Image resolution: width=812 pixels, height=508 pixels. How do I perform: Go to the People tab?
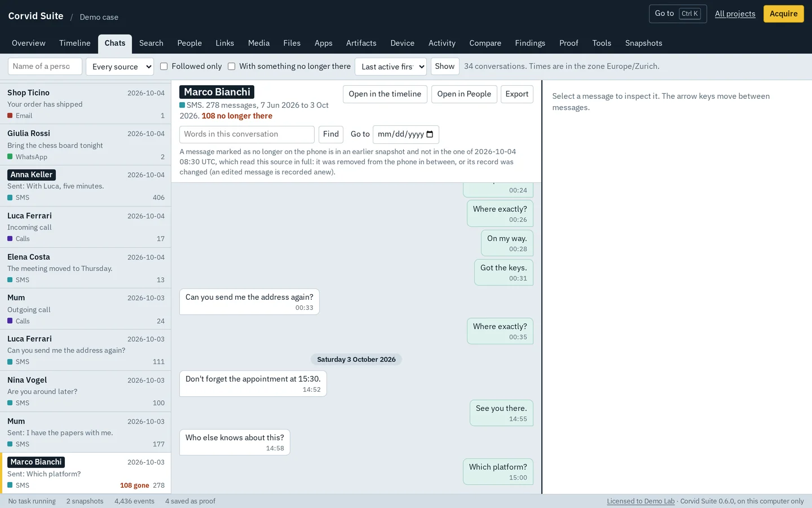click(x=189, y=43)
